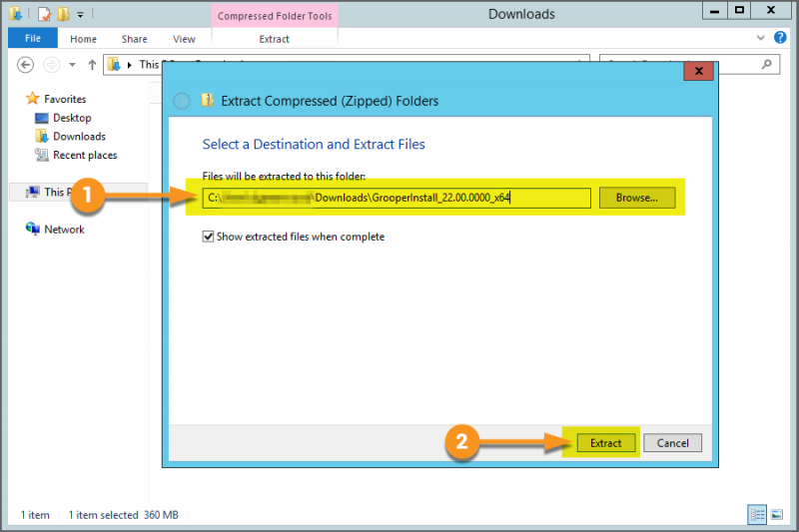Image resolution: width=799 pixels, height=532 pixels.
Task: Go back with Explorer's Back arrow
Action: pos(26,65)
